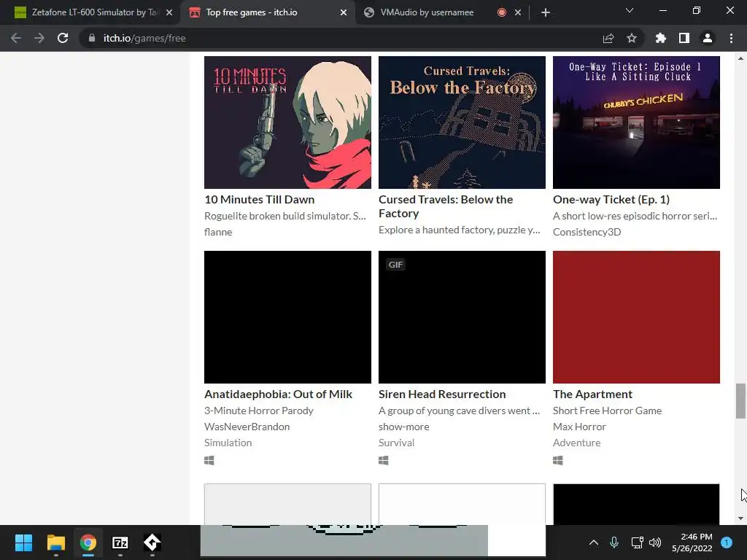Click the scrollbar up arrow
The image size is (747, 560).
pos(740,58)
